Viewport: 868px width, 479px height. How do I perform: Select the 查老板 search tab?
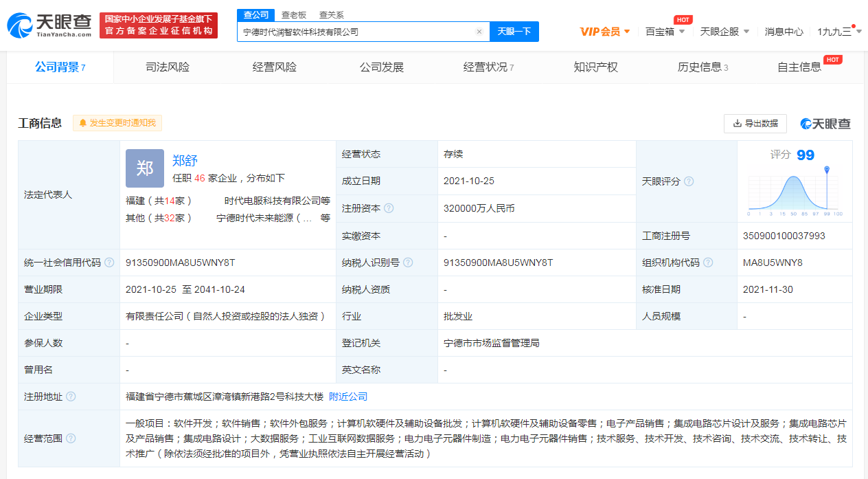[294, 14]
